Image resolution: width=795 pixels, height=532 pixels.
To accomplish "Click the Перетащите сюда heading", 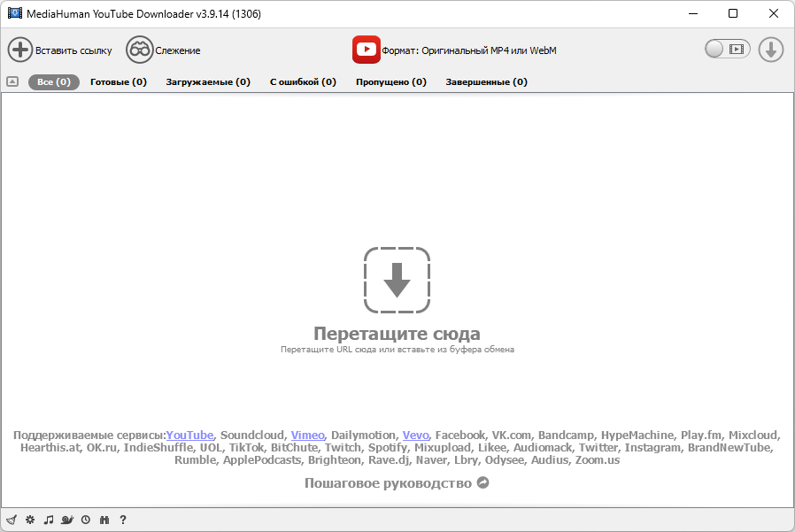I will pyautogui.click(x=397, y=333).
